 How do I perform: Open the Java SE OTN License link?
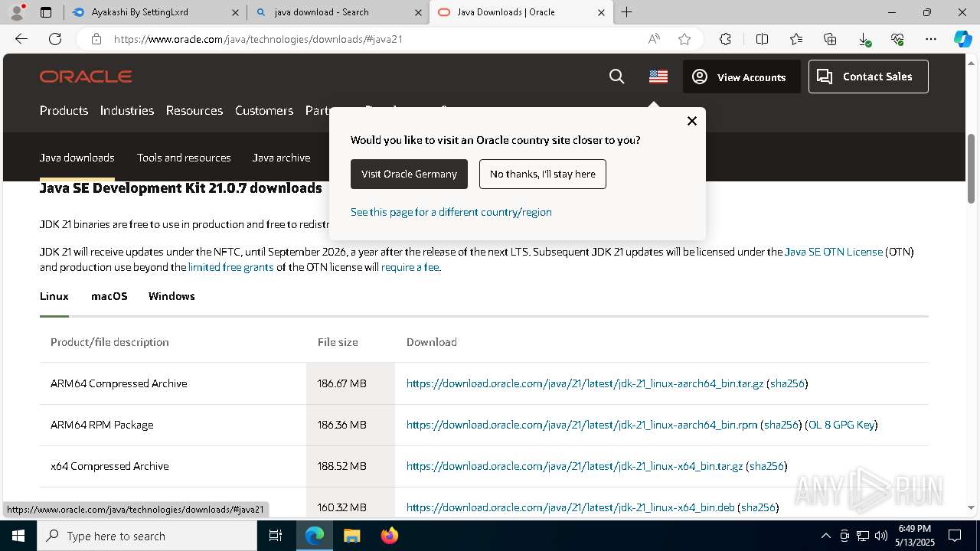click(834, 252)
